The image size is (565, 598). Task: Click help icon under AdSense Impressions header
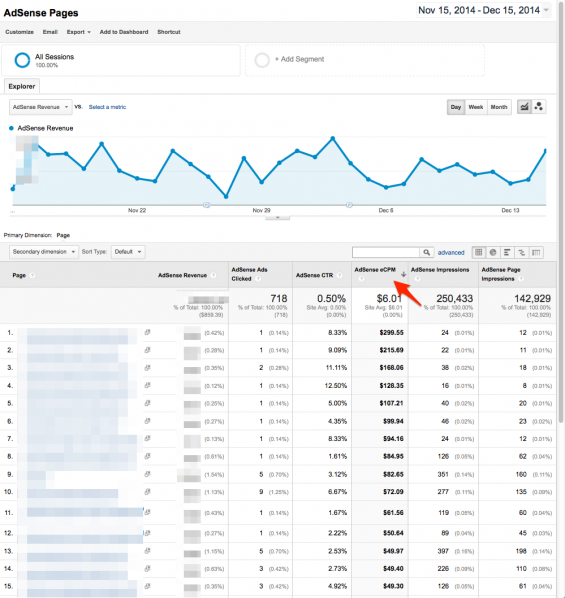pos(417,279)
